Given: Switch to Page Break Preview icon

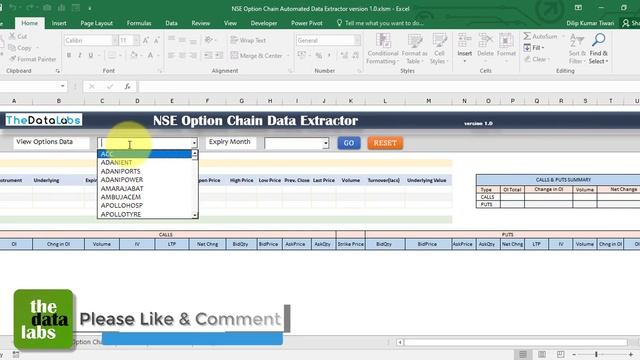Looking at the screenshot, I should [x=560, y=354].
